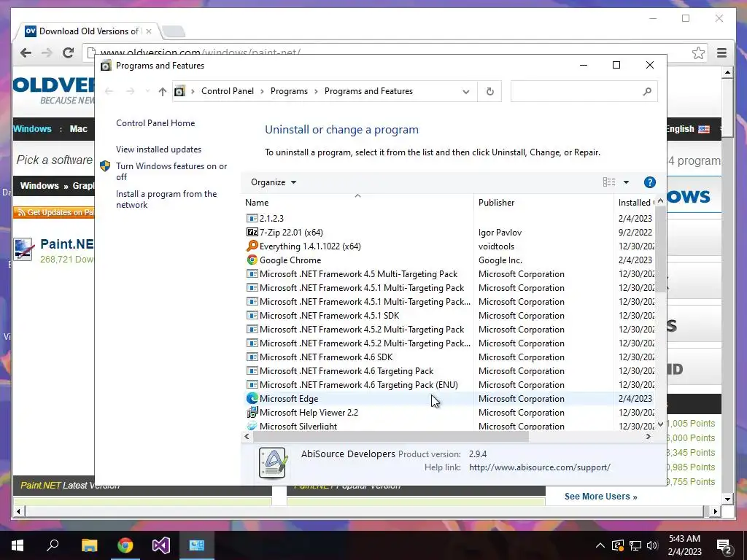Click the Control Panel icon in breadcrumb
Viewport: 747px width, 560px height.
pyautogui.click(x=179, y=91)
